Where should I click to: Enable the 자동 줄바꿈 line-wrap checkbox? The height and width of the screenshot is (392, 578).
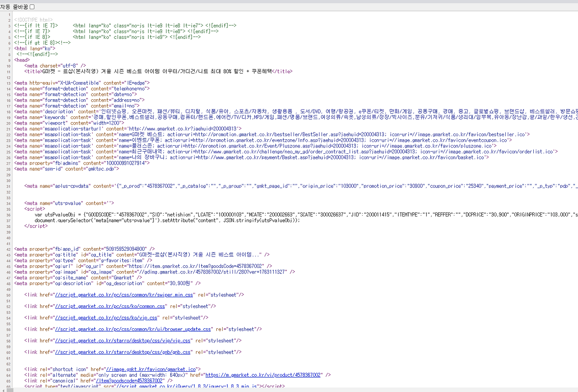32,7
